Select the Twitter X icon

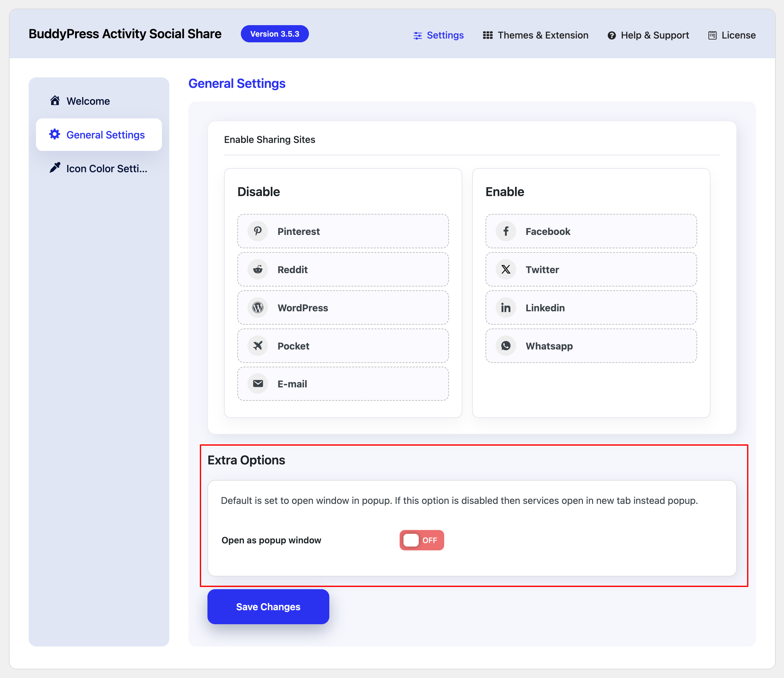point(506,269)
